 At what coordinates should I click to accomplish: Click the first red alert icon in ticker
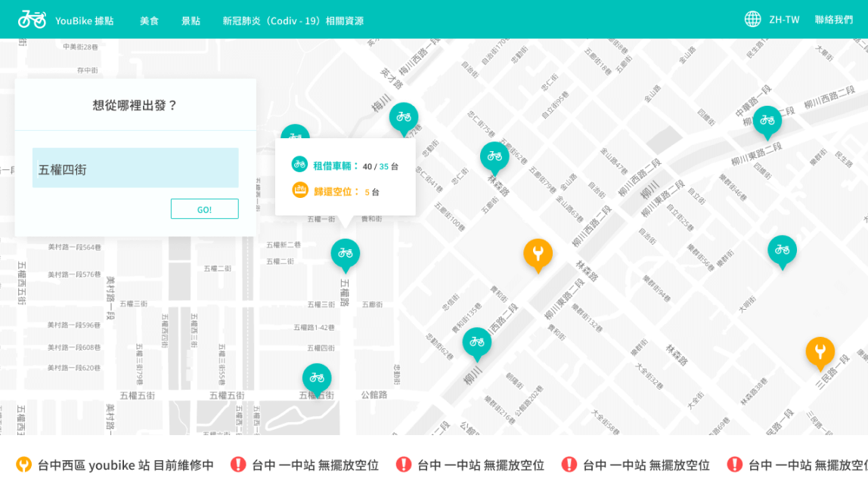tap(238, 465)
